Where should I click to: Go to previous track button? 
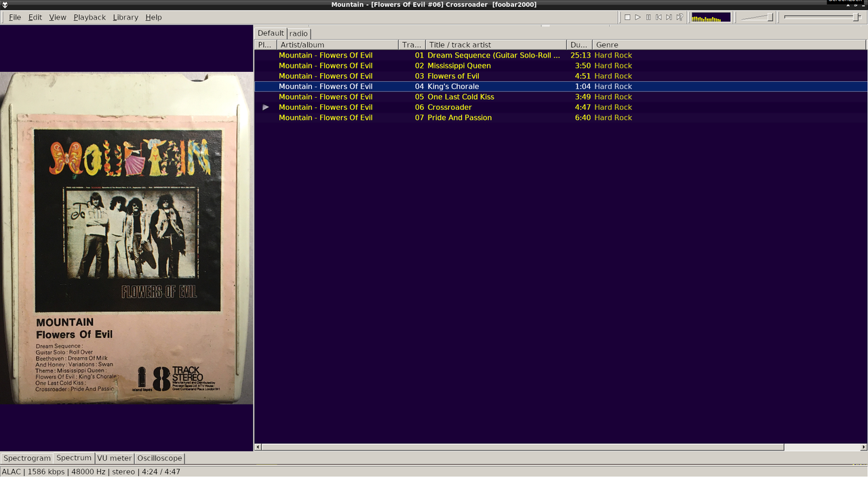[658, 17]
